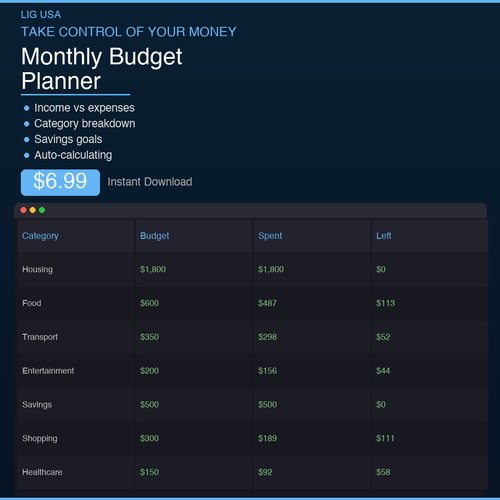Click Savings left $0 value
500x500 pixels.
tap(381, 405)
